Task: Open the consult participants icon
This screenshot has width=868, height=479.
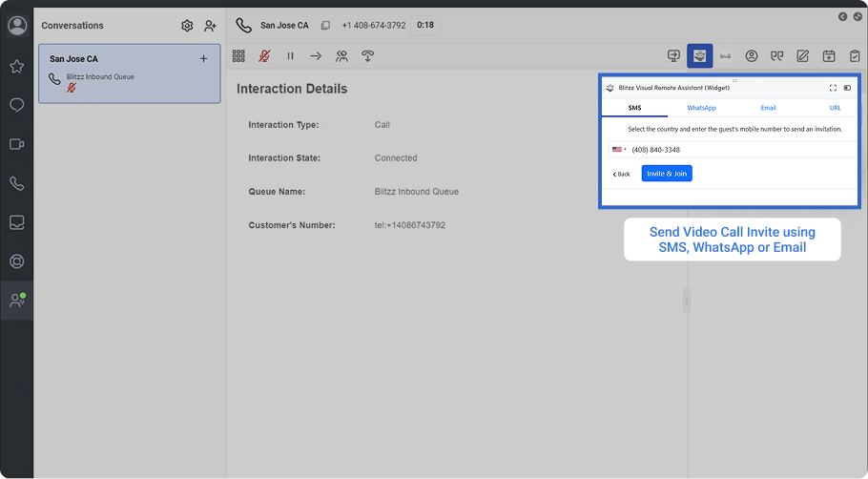Action: (x=341, y=56)
